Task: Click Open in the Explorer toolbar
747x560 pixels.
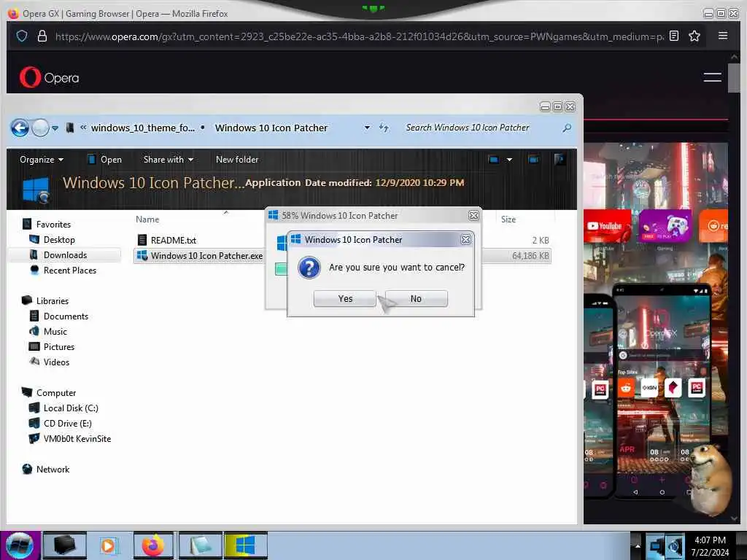Action: 105,160
